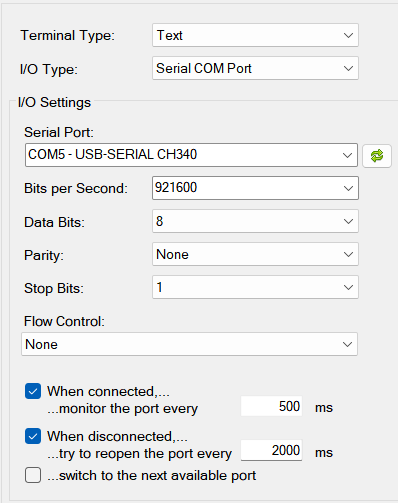Viewport: 398px width, 503px height.
Task: Open the I/O Type dropdown
Action: coord(255,68)
